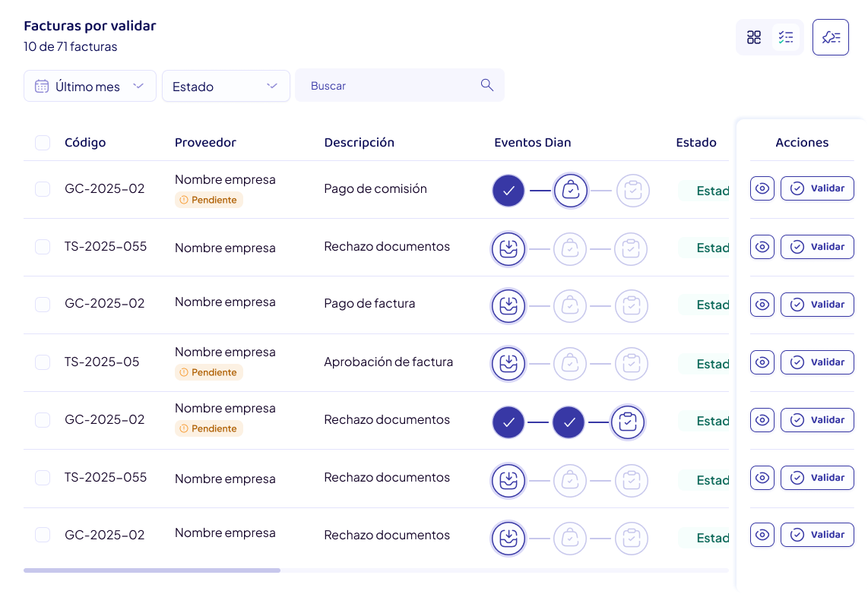
Task: Tick checkbox for first GC-2025-02 row
Action: (43, 189)
